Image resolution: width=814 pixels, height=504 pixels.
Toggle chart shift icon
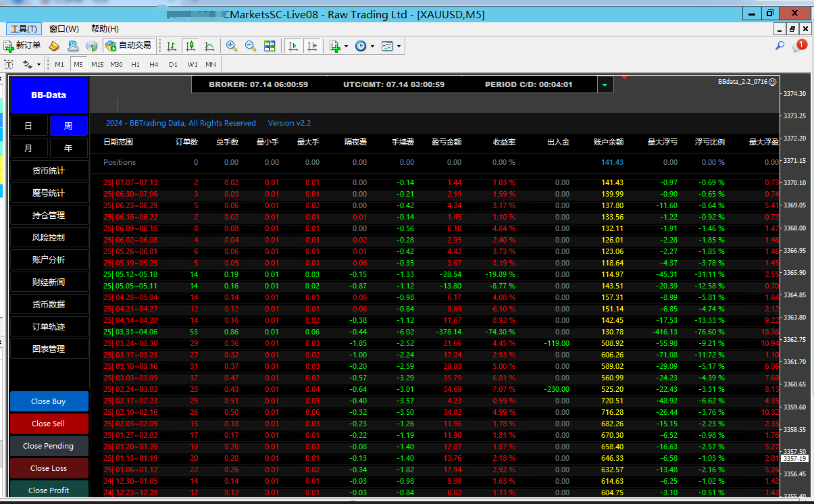pyautogui.click(x=311, y=46)
